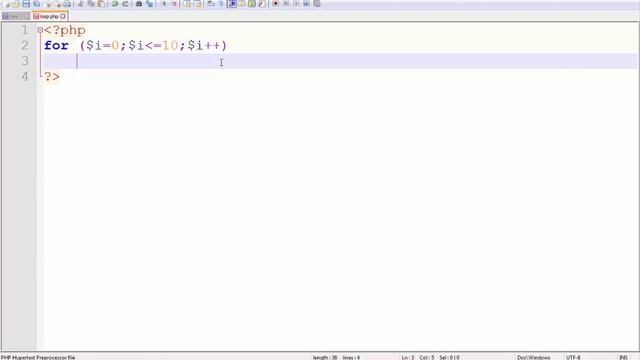
Task: Click the Zoom In toolbar icon
Action: [x=163, y=4]
